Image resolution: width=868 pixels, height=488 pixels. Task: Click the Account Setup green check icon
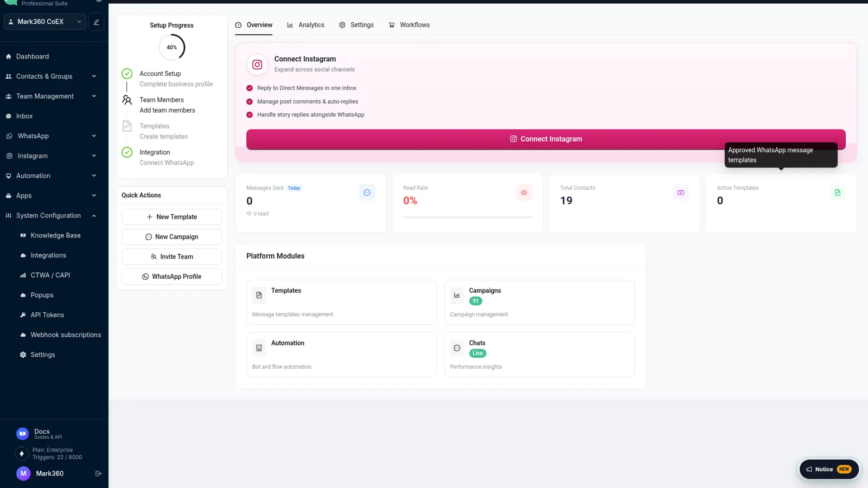coord(127,74)
